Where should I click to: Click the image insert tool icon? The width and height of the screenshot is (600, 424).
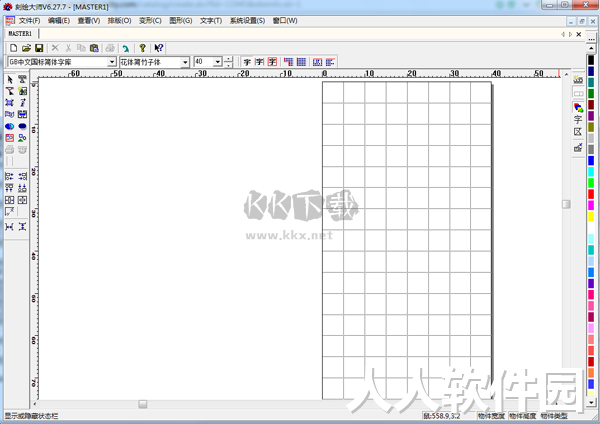click(23, 91)
